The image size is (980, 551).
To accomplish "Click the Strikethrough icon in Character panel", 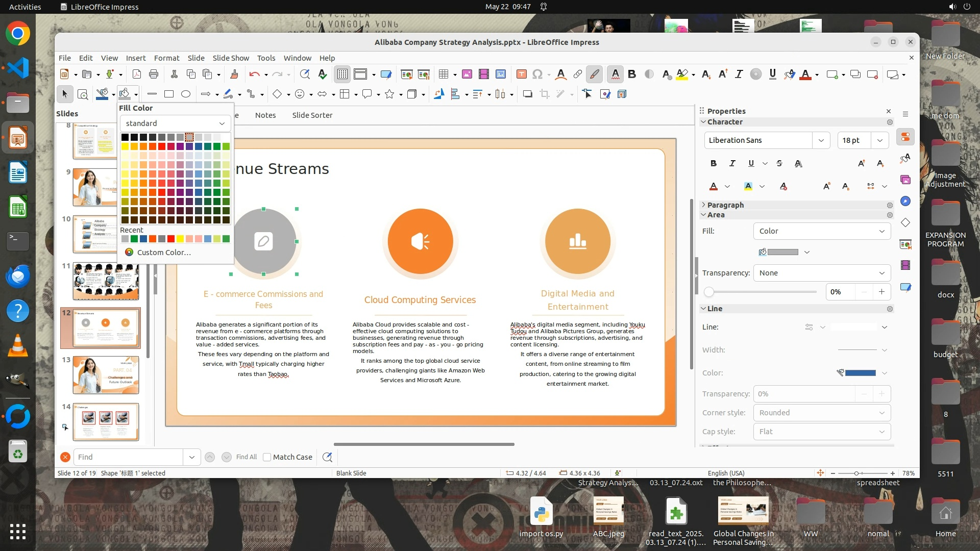I will click(779, 163).
